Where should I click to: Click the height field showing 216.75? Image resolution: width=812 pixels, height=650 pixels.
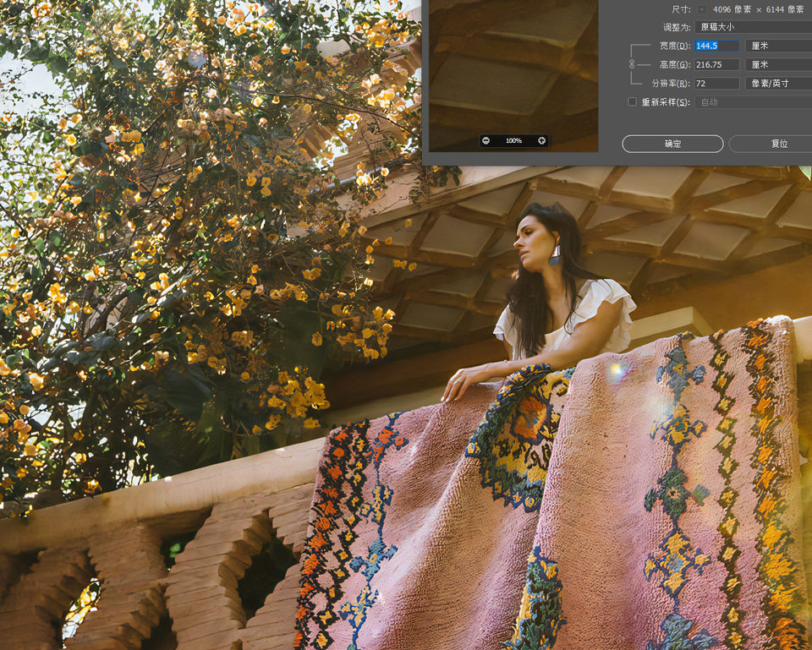click(x=716, y=64)
